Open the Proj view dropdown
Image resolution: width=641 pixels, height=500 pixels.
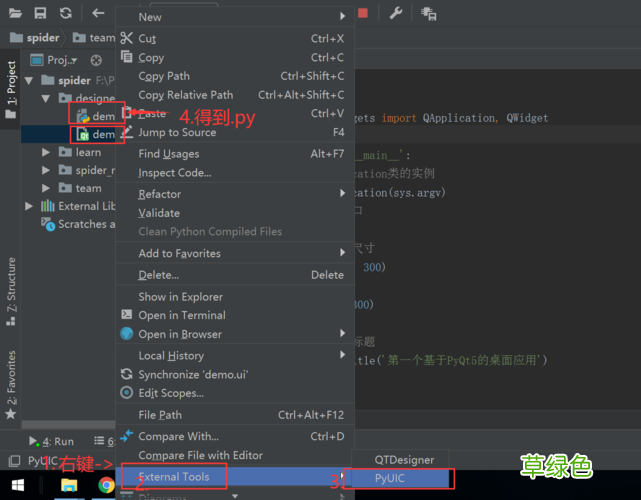click(61, 60)
